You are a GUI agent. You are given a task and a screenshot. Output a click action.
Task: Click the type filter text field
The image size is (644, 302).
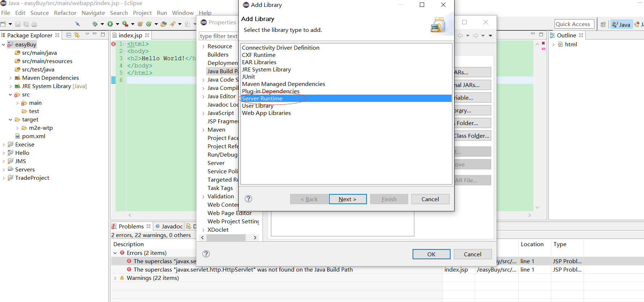click(x=218, y=36)
